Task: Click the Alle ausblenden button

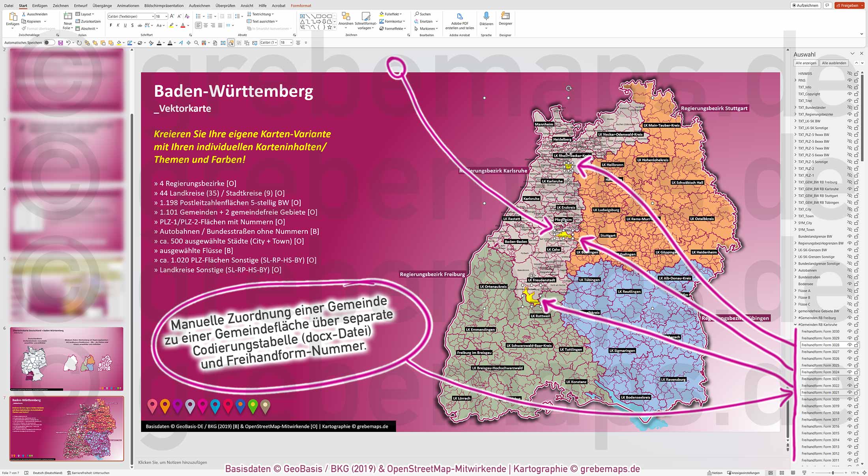Action: pyautogui.click(x=834, y=63)
